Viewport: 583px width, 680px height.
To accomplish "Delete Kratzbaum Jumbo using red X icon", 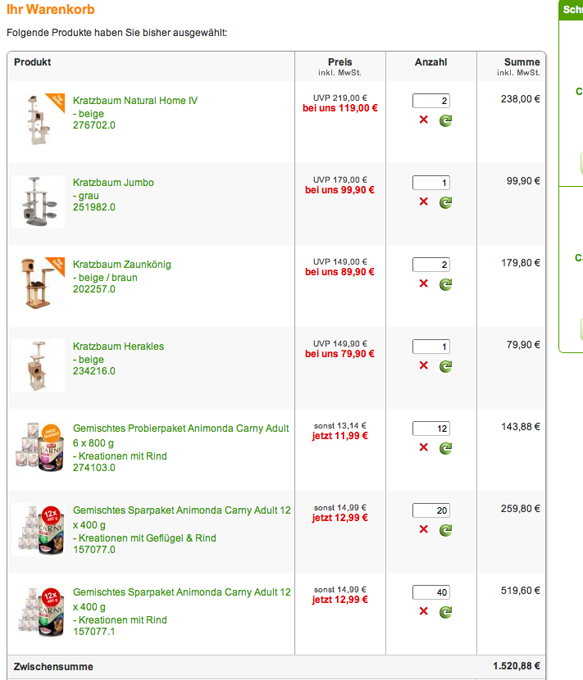I will point(424,202).
